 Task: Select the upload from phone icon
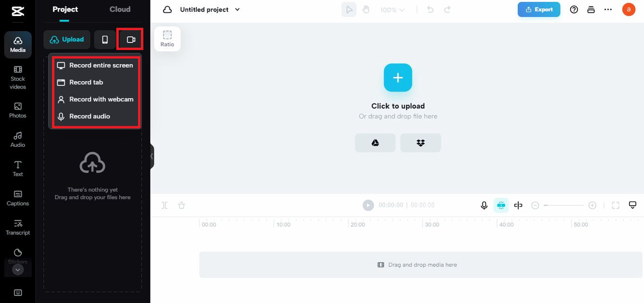tap(105, 40)
